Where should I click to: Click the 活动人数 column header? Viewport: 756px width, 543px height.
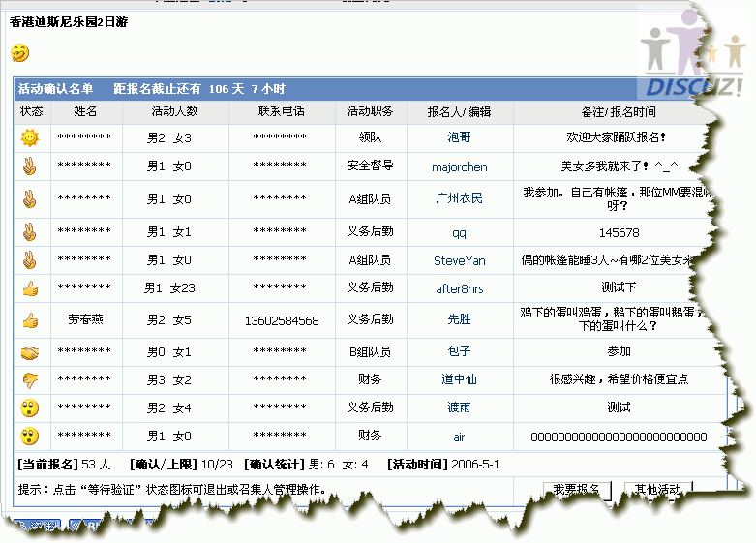click(174, 111)
